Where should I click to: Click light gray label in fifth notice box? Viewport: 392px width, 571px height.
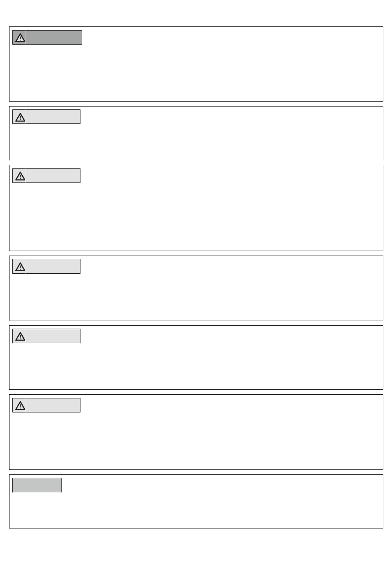tap(46, 336)
